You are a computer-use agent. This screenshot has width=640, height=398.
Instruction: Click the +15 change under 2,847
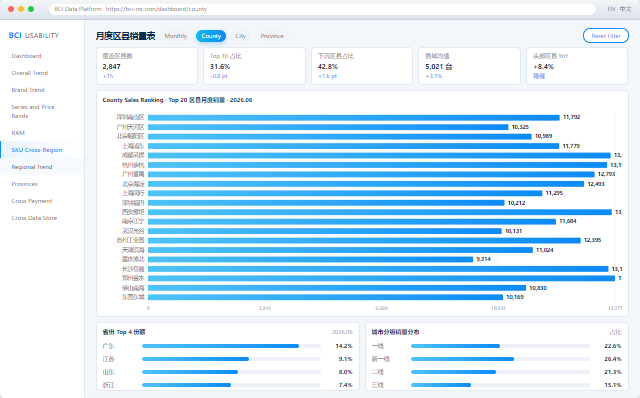point(108,76)
